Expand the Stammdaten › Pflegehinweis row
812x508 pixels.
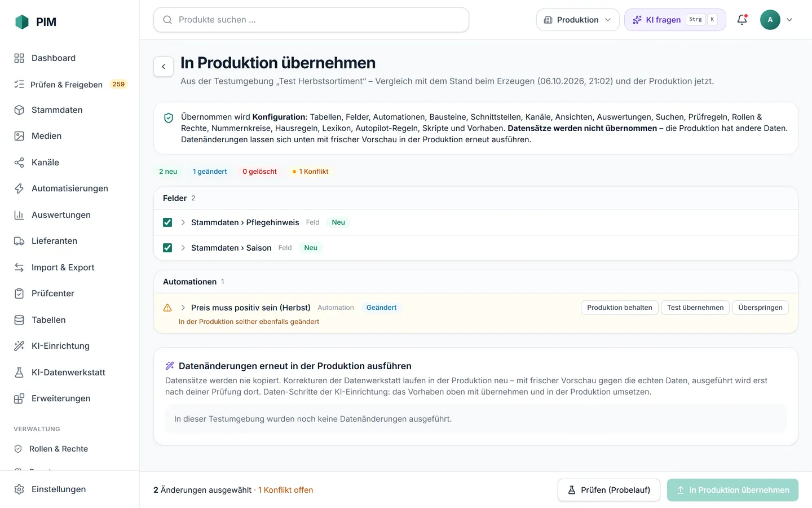tap(183, 222)
